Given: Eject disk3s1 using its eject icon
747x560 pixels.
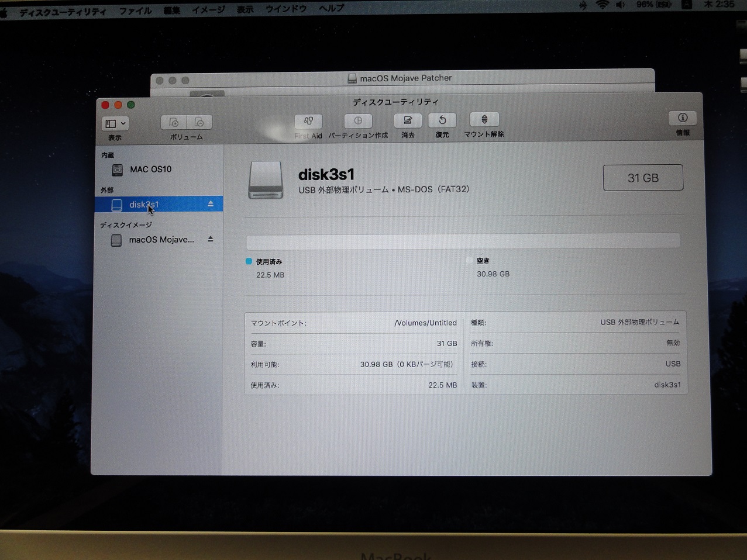Looking at the screenshot, I should pos(211,204).
